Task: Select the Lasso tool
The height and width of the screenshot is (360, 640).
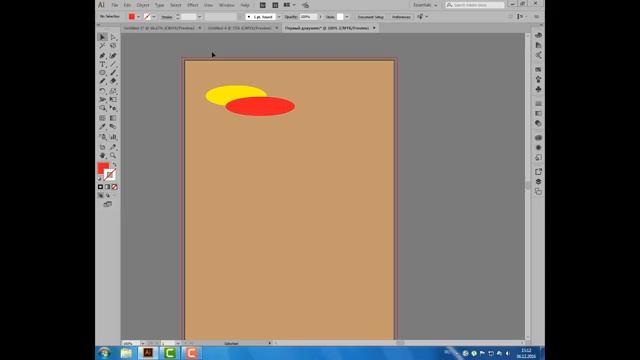Action: 113,45
